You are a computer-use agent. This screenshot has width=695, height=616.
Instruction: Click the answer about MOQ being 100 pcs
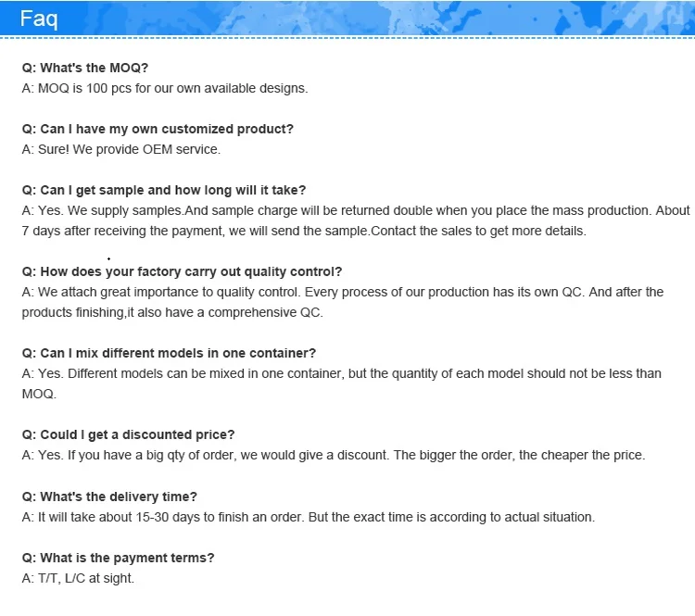tap(164, 88)
